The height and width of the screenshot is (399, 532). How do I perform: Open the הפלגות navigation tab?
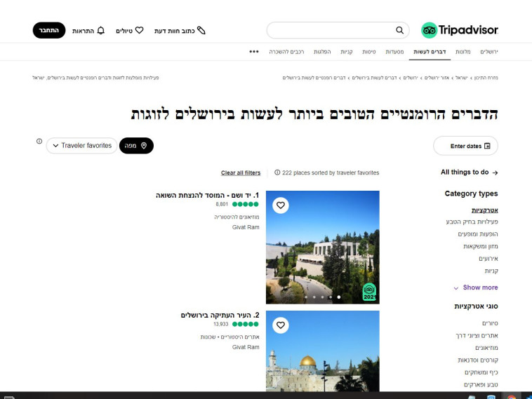322,51
